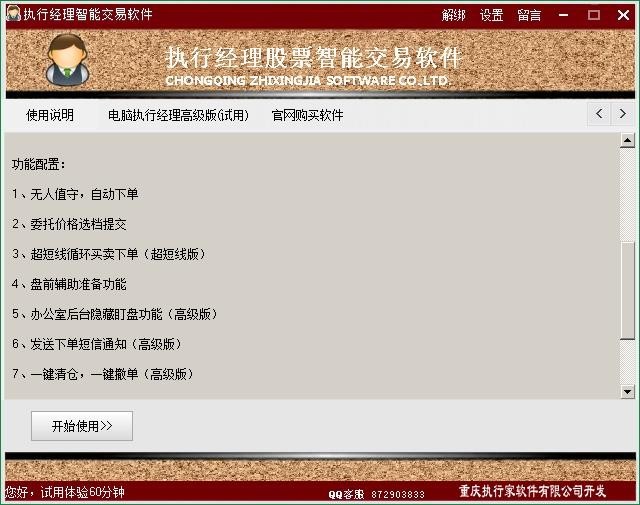Switch to the 官网购买软件 tab

[307, 115]
